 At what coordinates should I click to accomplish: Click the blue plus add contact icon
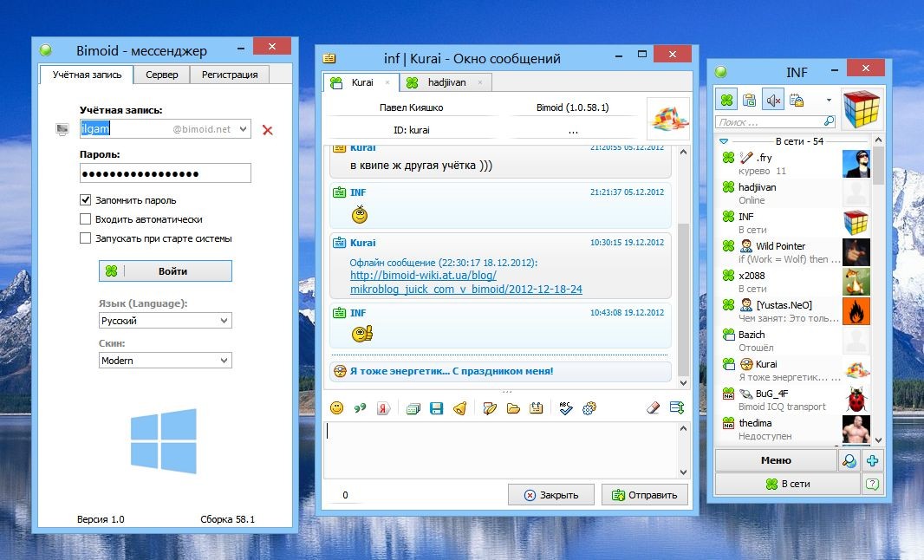(873, 461)
